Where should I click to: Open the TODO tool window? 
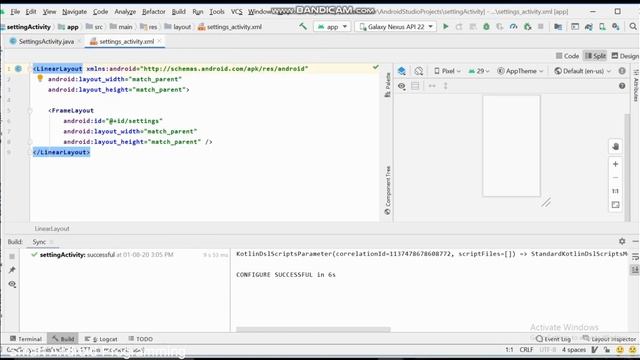tap(141, 339)
